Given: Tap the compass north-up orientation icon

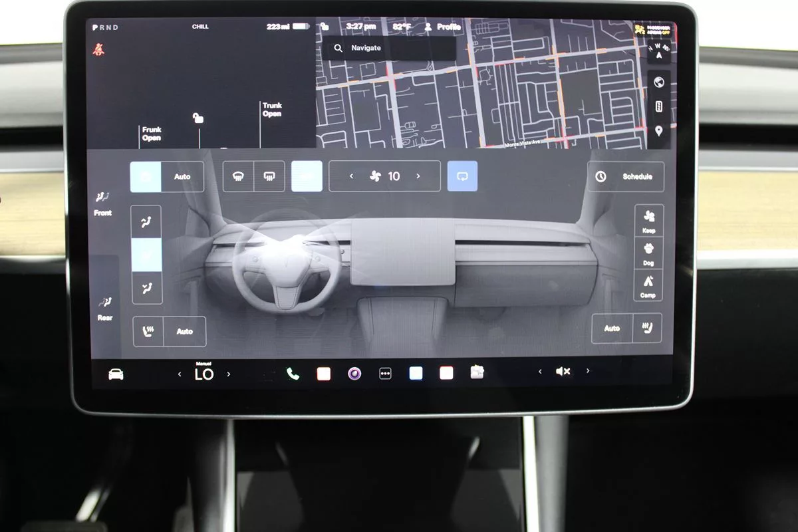Looking at the screenshot, I should 658,53.
